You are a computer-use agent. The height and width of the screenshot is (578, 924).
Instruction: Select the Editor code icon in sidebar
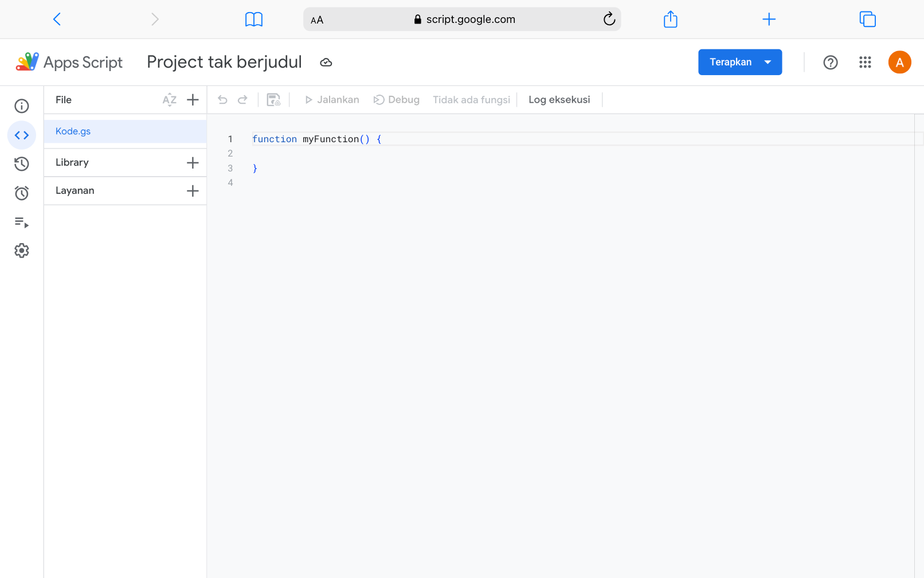click(x=22, y=135)
